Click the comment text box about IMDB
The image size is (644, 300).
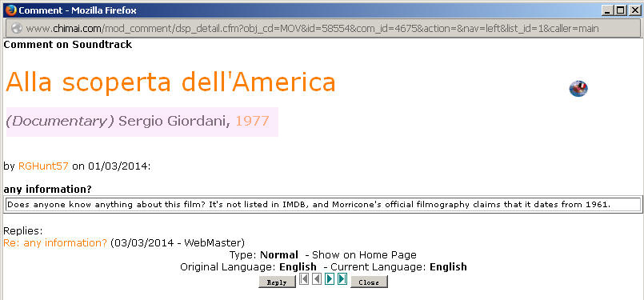tap(322, 204)
